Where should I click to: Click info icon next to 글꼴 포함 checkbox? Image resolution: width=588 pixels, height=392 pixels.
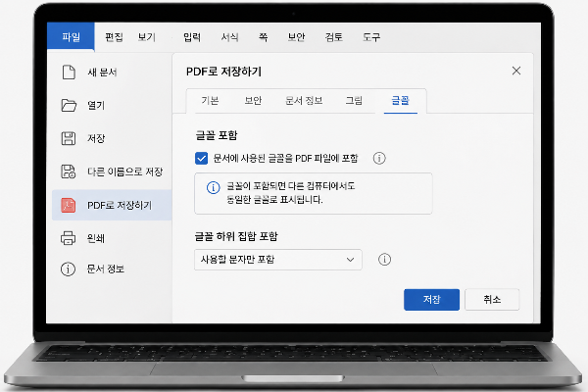[379, 159]
